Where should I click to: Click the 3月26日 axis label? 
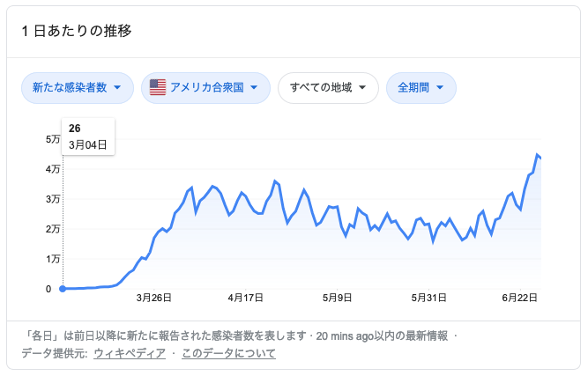tap(153, 298)
